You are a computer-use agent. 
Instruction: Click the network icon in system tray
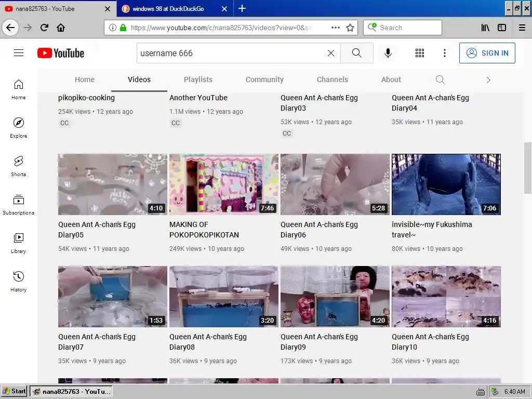point(495,392)
